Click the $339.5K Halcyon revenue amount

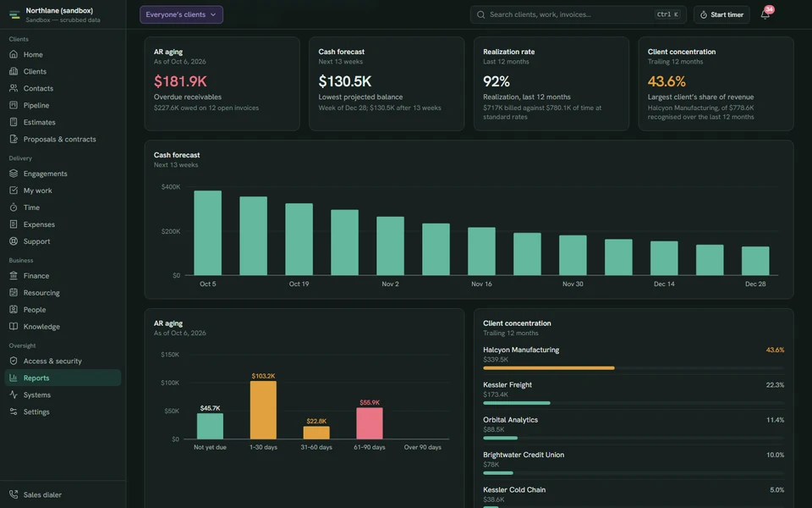point(496,359)
